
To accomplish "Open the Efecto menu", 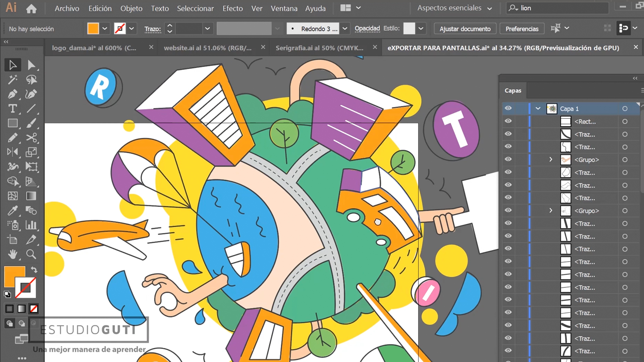I will pyautogui.click(x=233, y=8).
